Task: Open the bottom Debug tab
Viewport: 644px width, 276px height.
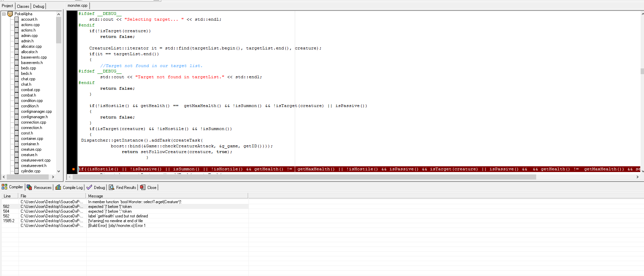Action: pos(96,187)
